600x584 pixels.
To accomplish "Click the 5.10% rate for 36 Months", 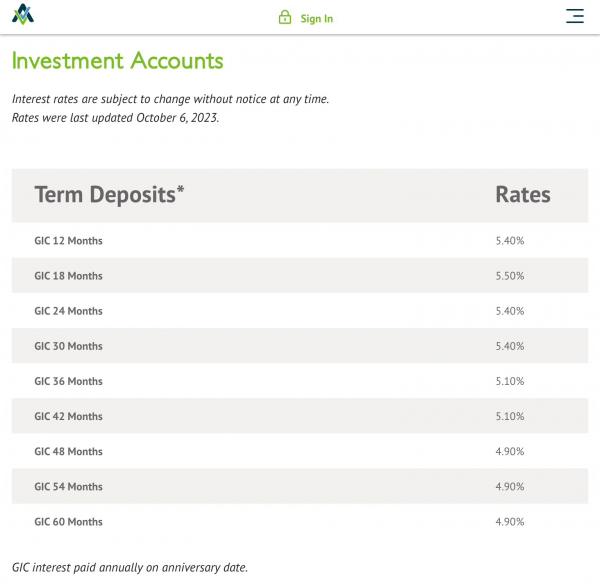I will (x=509, y=381).
